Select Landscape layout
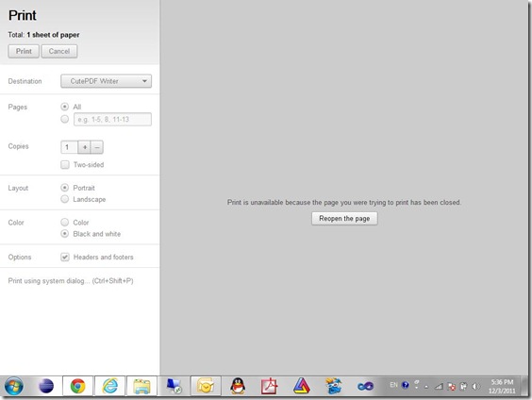The width and height of the screenshot is (532, 400). (64, 199)
